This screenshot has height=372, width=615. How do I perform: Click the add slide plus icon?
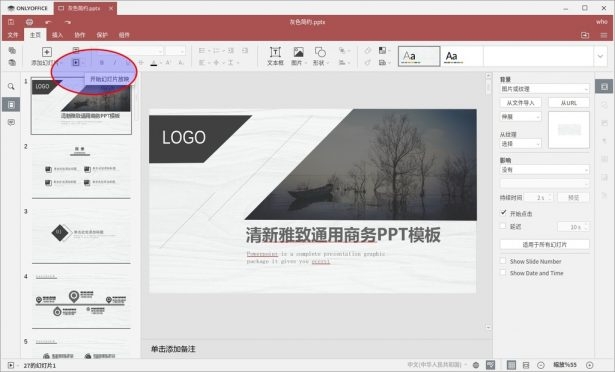click(47, 52)
